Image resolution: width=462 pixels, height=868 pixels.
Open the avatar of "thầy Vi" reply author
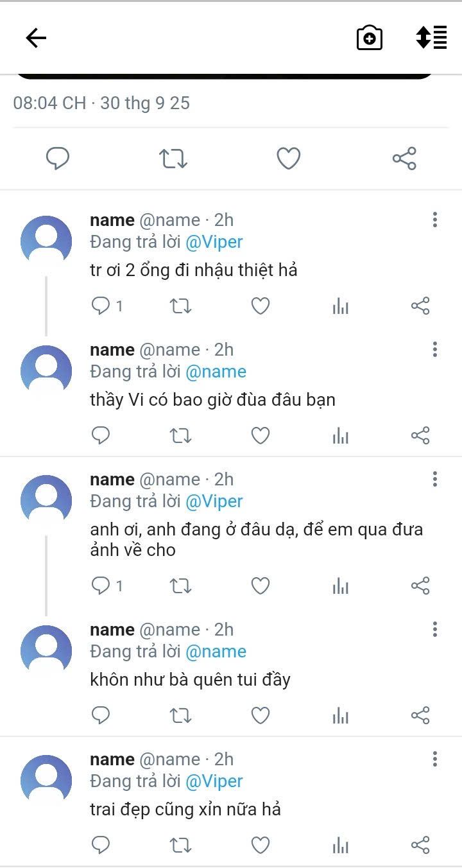[x=46, y=371]
